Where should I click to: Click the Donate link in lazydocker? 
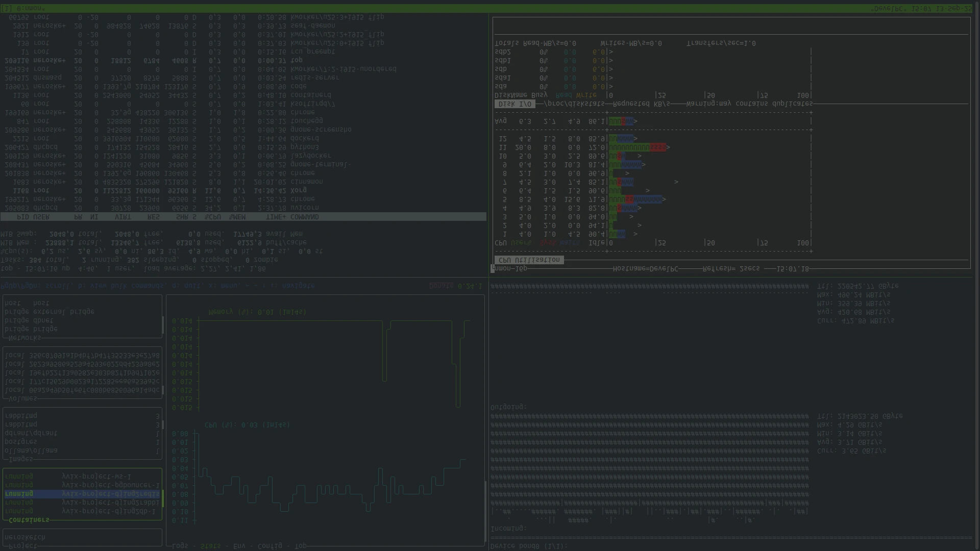pos(441,286)
